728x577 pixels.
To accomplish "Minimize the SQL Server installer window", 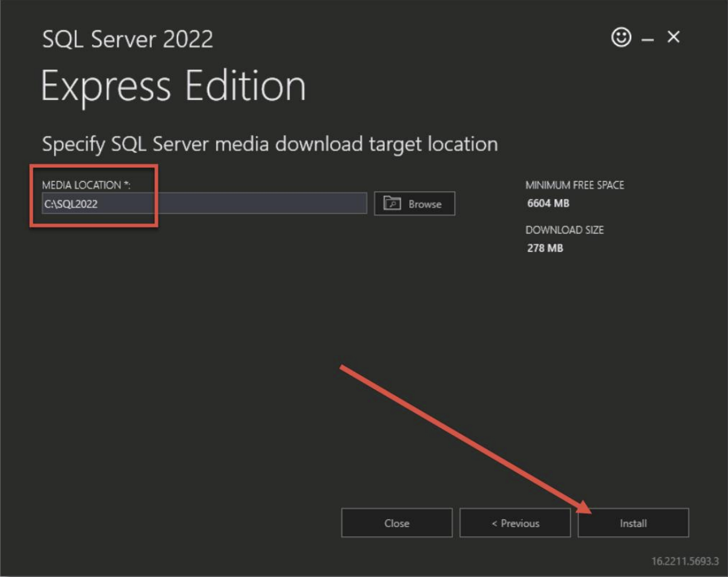I will pyautogui.click(x=648, y=40).
